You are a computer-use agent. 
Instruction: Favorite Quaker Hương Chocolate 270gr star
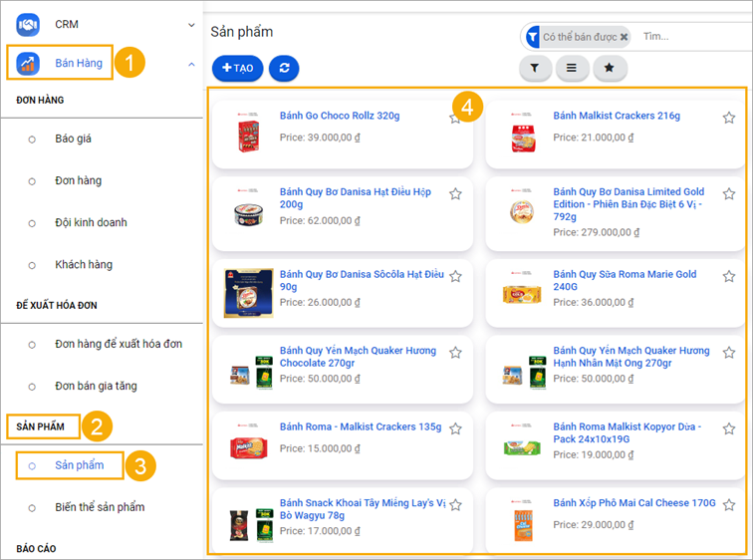pos(455,353)
